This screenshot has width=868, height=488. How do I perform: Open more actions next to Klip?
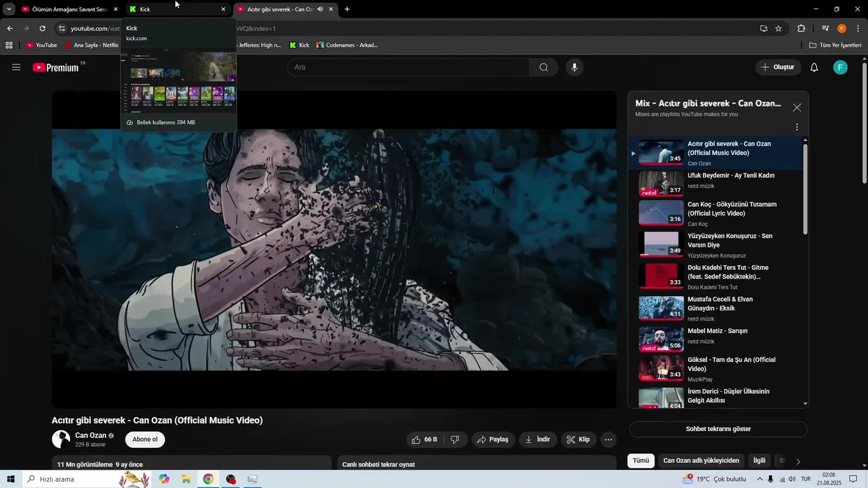pos(608,439)
